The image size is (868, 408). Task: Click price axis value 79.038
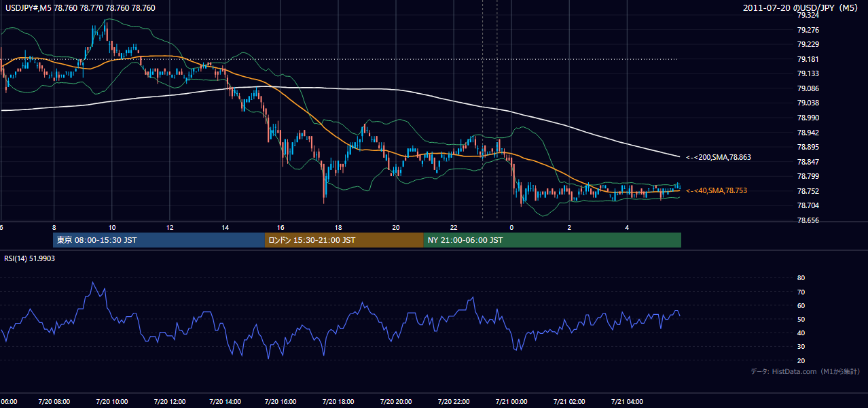808,103
